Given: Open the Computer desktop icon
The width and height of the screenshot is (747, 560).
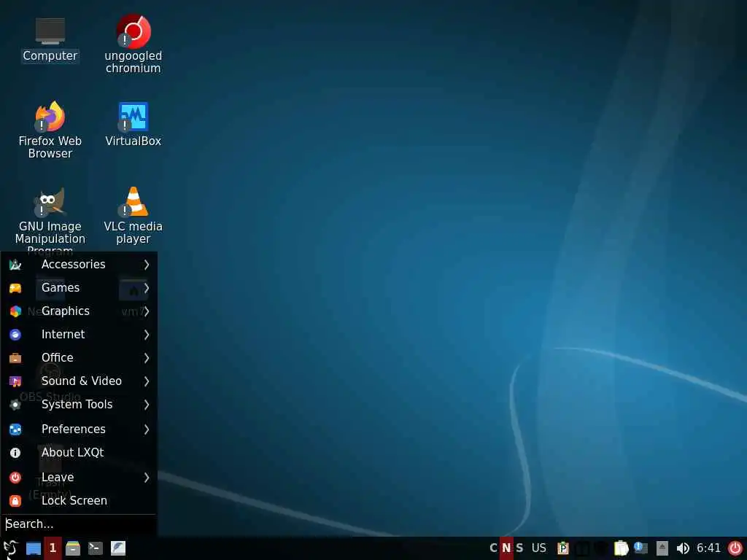Looking at the screenshot, I should (50, 40).
